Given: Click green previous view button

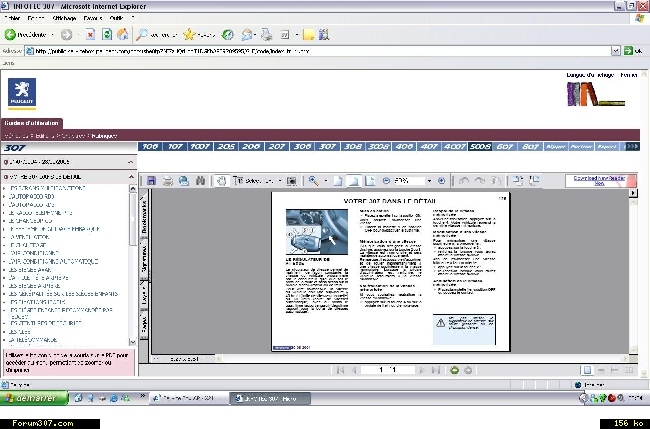Looking at the screenshot, I should 454,370.
